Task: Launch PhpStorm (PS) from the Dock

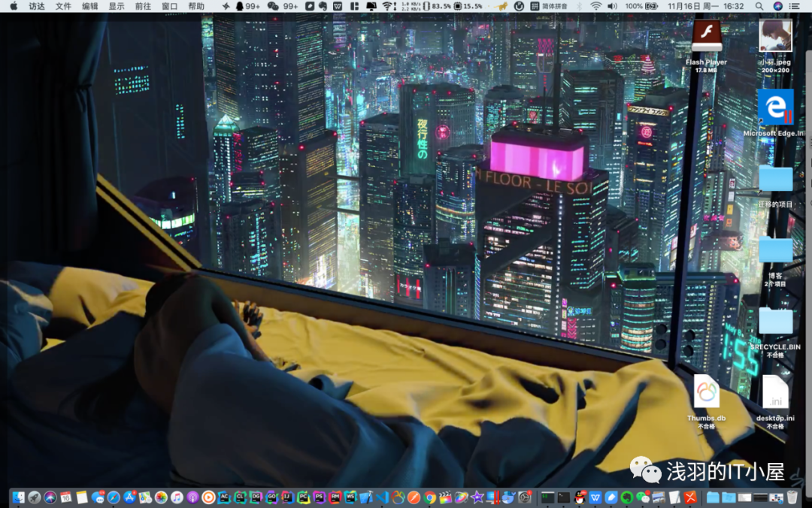Action: (319, 497)
